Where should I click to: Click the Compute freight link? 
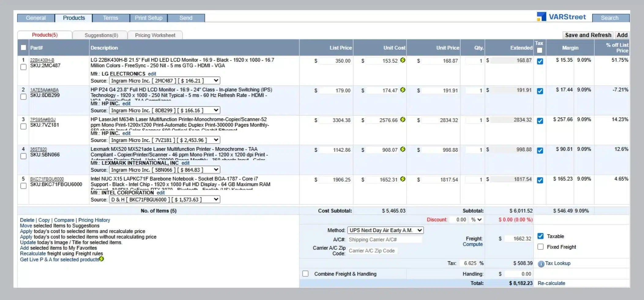(x=473, y=244)
